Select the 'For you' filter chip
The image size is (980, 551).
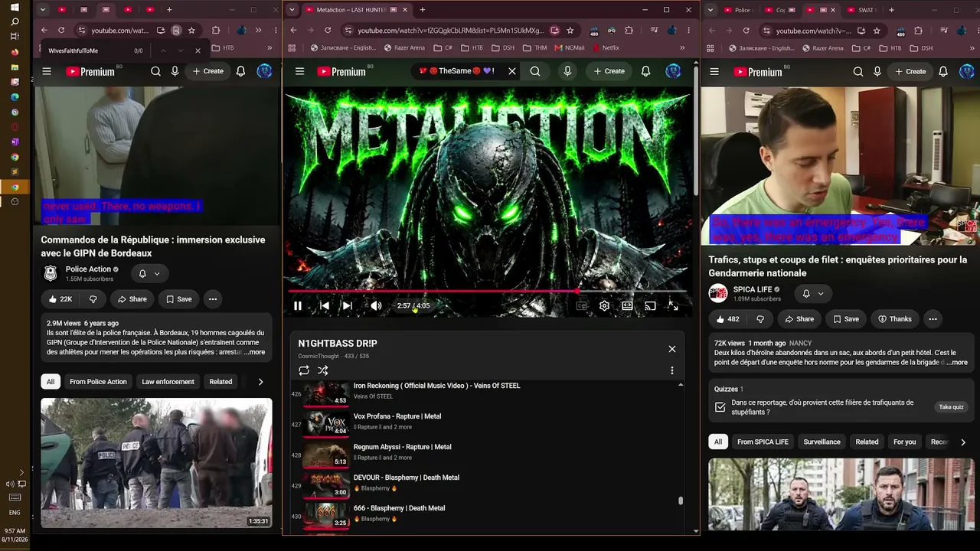(x=904, y=442)
